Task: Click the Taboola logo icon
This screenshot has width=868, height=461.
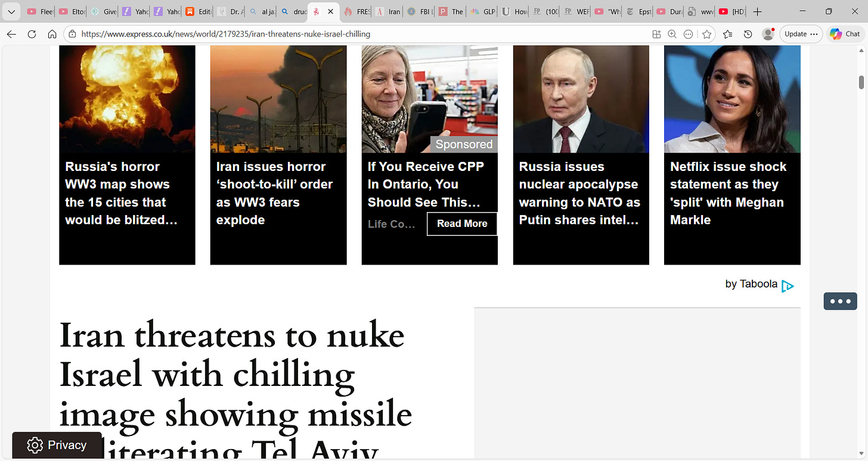Action: click(788, 286)
